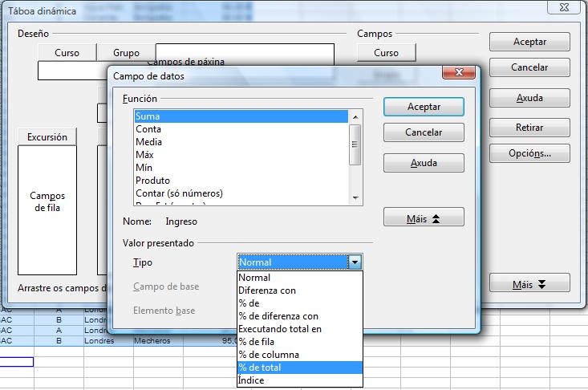Select 'Contar (só números)' function

coord(241,193)
